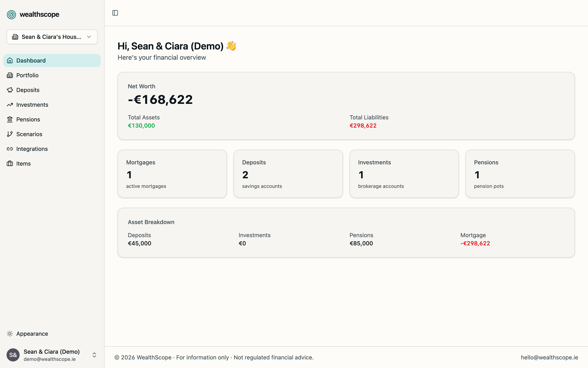Image resolution: width=588 pixels, height=368 pixels.
Task: Select Sean & Ciara's household switcher
Action: point(52,37)
